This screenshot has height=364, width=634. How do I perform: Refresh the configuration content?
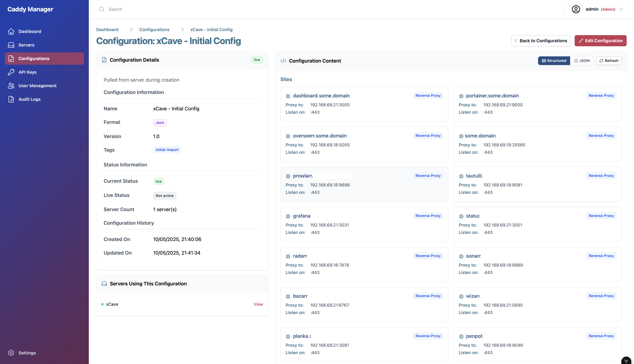tap(609, 61)
